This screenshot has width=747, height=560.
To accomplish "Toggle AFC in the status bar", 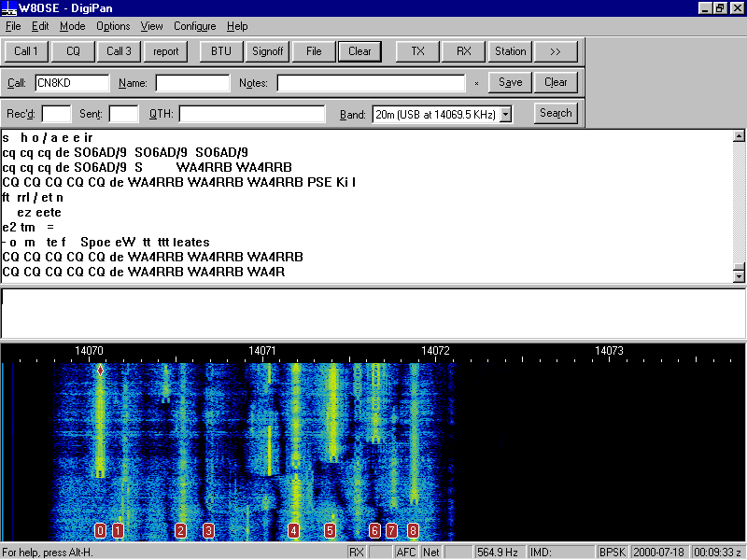I will coord(406,552).
